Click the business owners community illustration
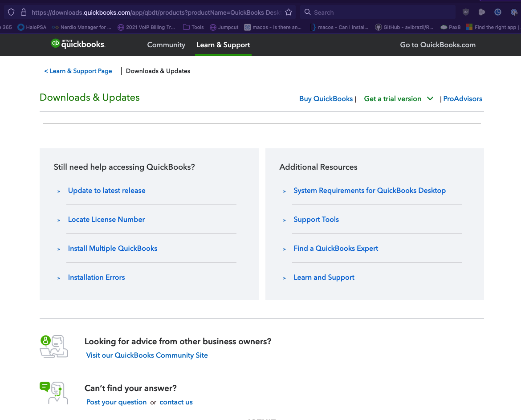Viewport: 521px width, 420px height. click(x=54, y=347)
